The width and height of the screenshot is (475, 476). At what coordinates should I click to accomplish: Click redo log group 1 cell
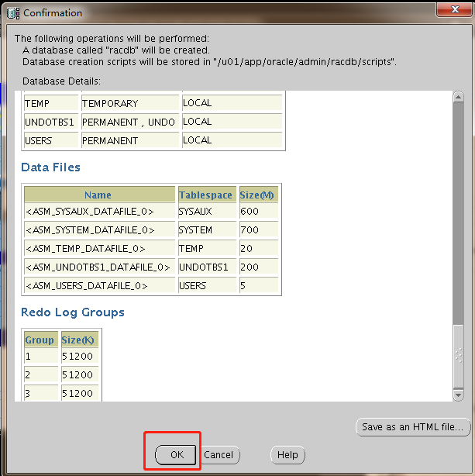[x=41, y=356]
